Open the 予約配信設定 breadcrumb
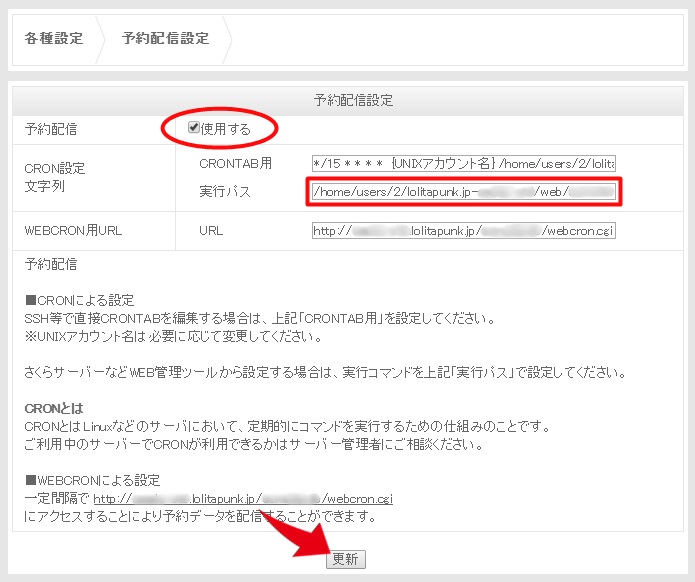Viewport: 695px width, 582px height. pos(165,38)
